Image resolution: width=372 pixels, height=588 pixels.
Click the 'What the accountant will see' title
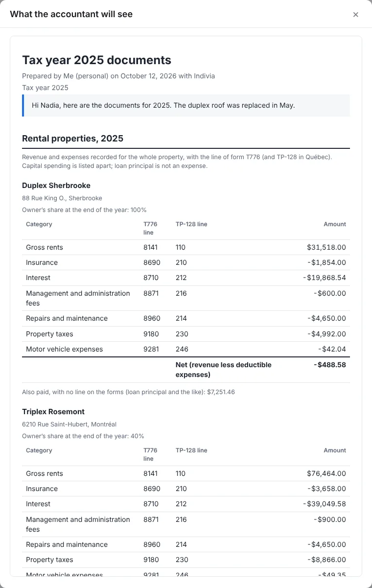pos(71,14)
